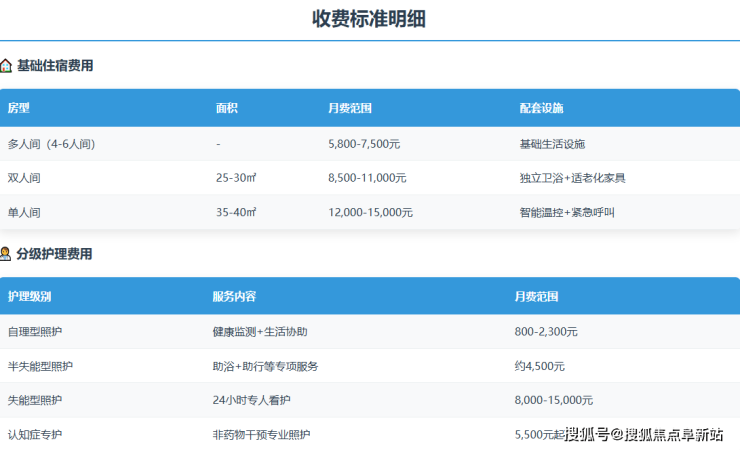Viewport: 740px width, 450px height.
Task: Select the 双人间 room type cell
Action: (24, 178)
